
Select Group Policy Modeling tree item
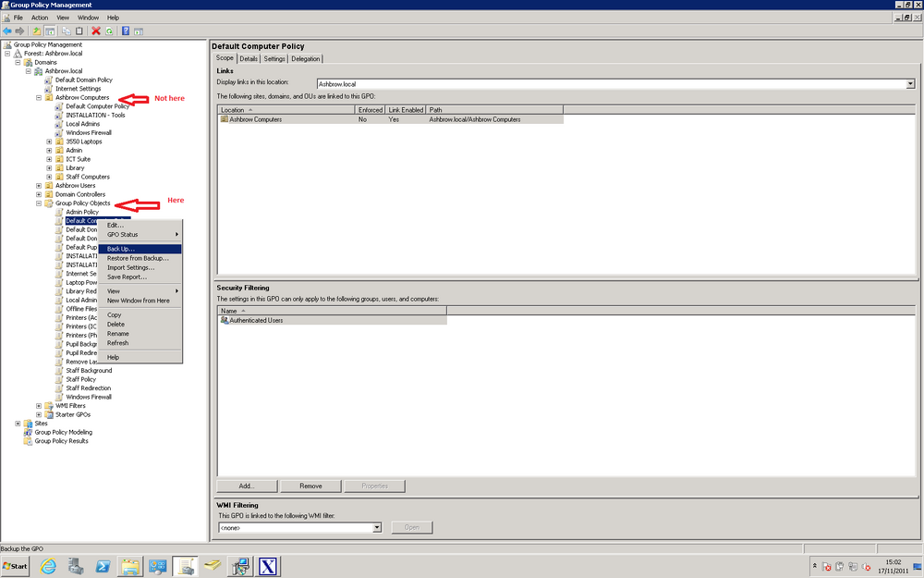[x=63, y=432]
